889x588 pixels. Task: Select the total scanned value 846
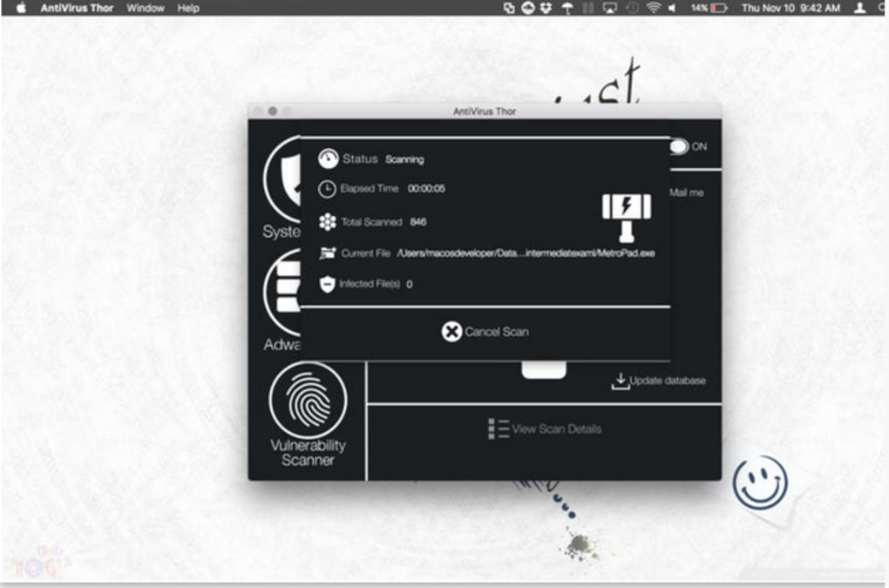417,222
